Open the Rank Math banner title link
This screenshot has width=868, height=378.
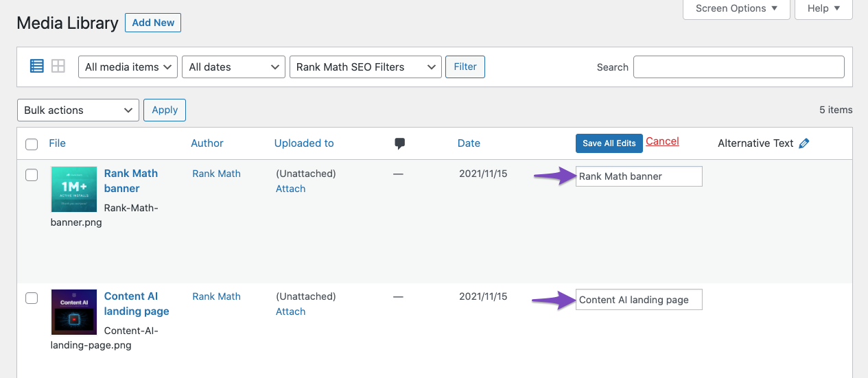[131, 181]
